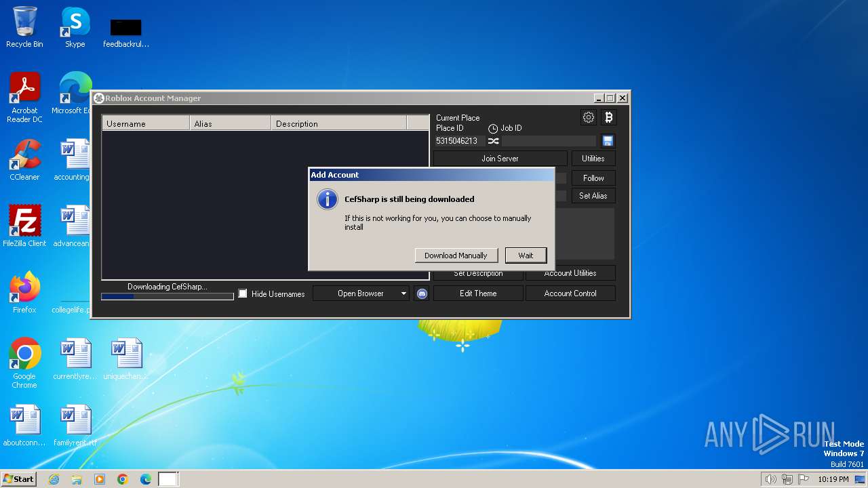Toggle the Hide Usernames checkbox
868x488 pixels.
[243, 293]
